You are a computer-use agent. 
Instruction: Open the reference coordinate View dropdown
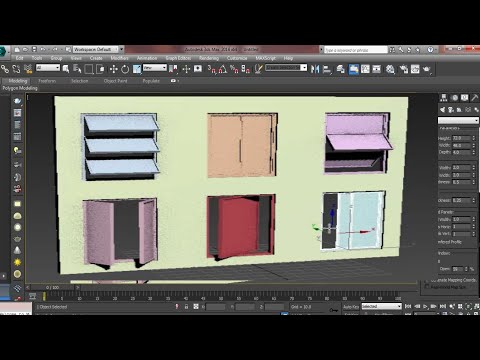point(155,68)
